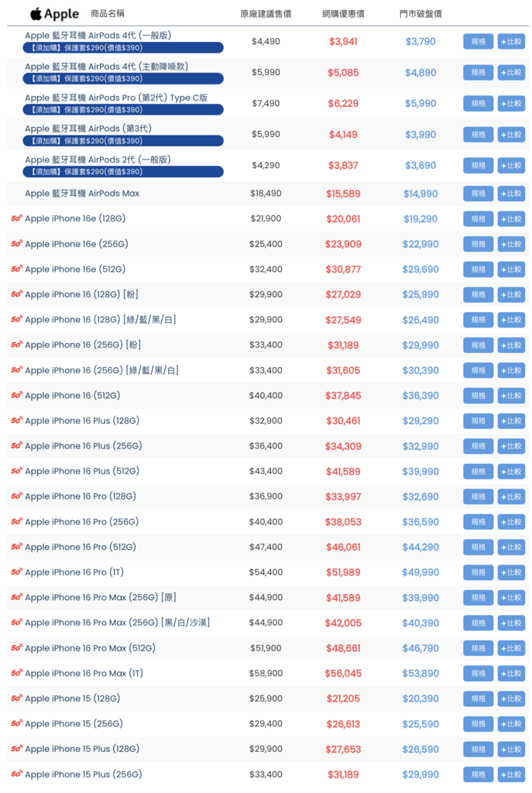Open 規格 for iPhone 16 Plus (512G)
Image resolution: width=532 pixels, height=793 pixels.
point(478,472)
